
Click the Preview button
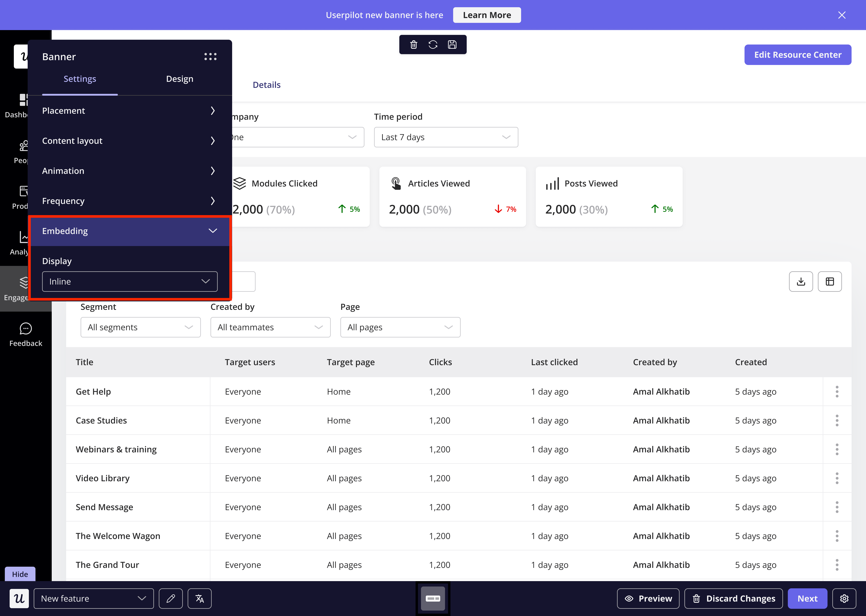click(x=648, y=599)
